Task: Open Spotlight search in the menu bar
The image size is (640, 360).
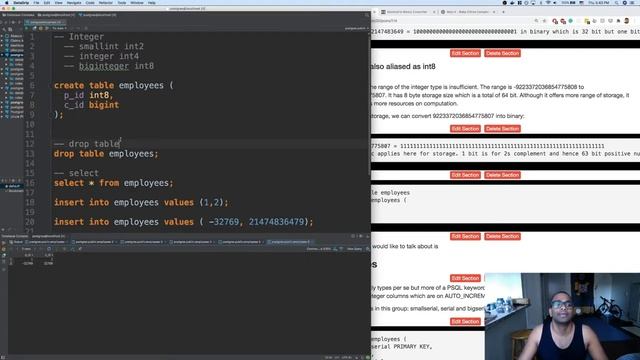Action: point(616,3)
